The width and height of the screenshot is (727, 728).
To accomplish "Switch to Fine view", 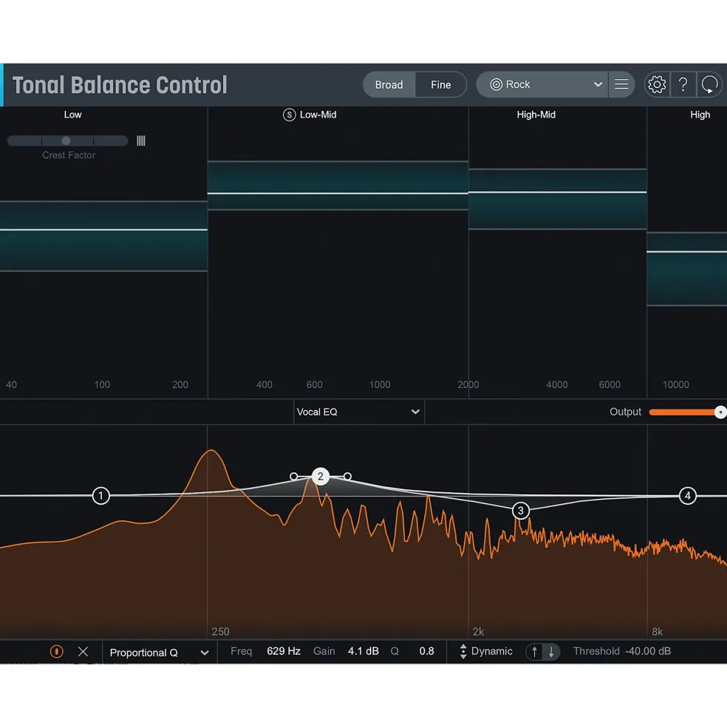I will click(x=440, y=84).
